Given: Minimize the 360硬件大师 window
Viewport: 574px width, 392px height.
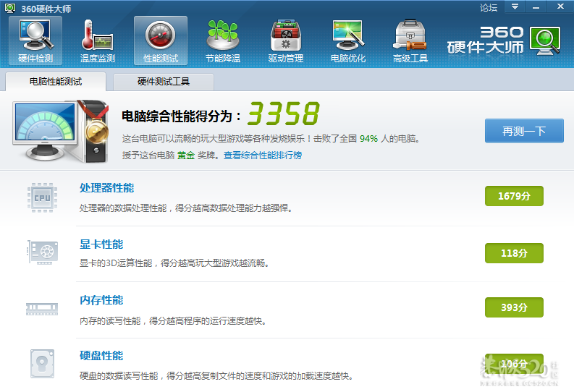Looking at the screenshot, I should (x=536, y=7).
